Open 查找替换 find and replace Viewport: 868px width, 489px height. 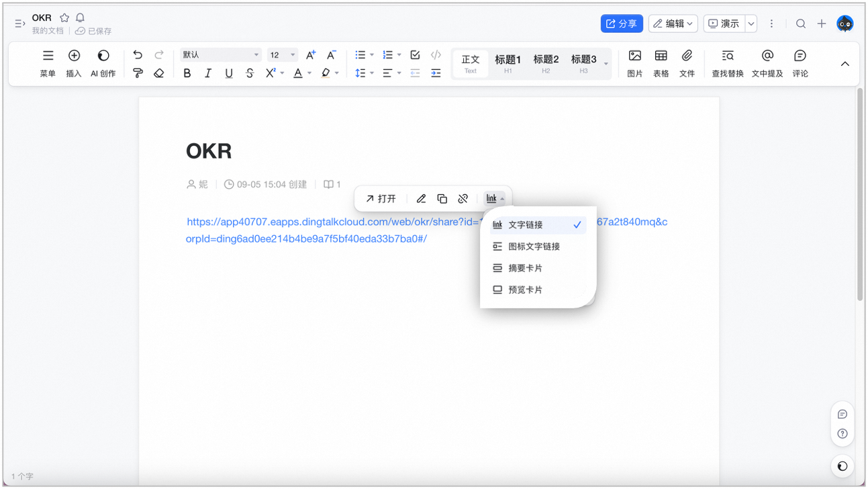[x=728, y=64]
